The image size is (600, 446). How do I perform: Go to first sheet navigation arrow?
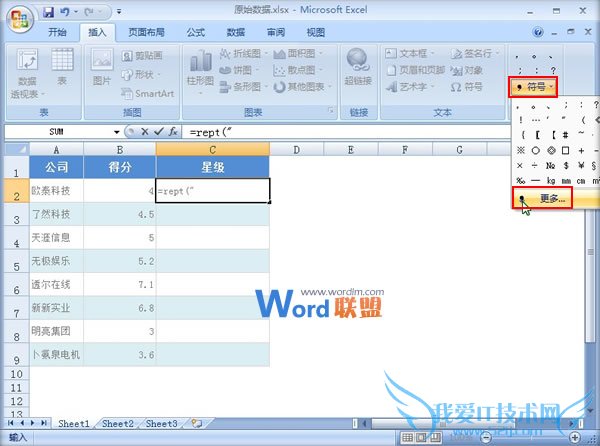(10, 423)
